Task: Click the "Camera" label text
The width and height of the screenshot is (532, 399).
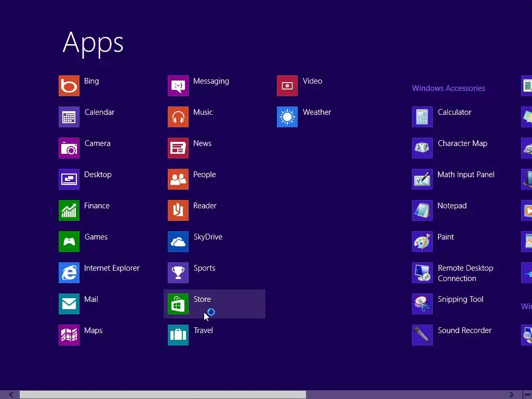Action: coord(97,143)
